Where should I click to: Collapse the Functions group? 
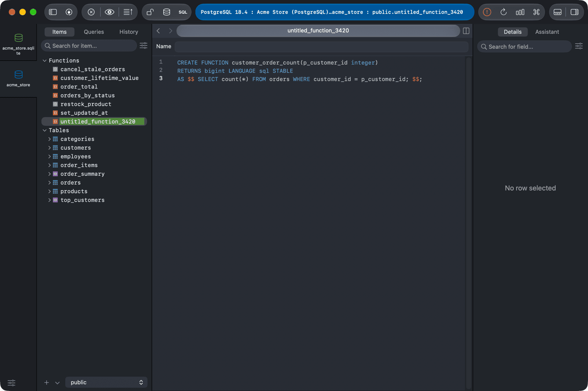point(45,61)
